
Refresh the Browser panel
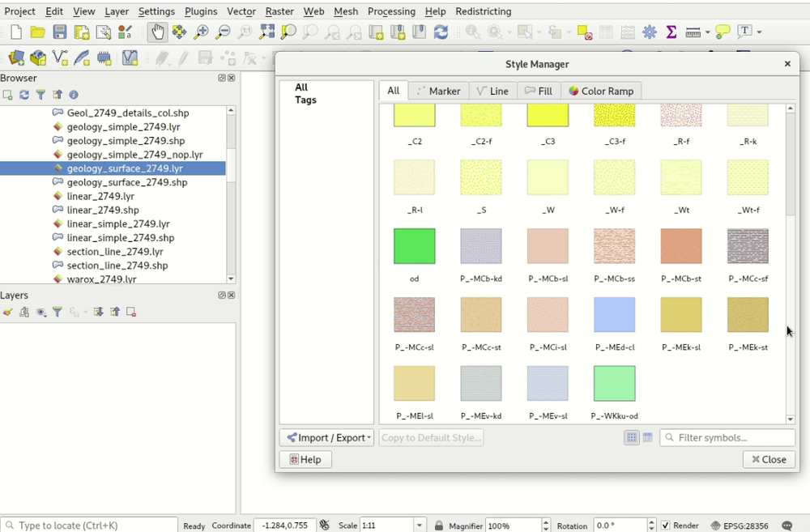24,95
